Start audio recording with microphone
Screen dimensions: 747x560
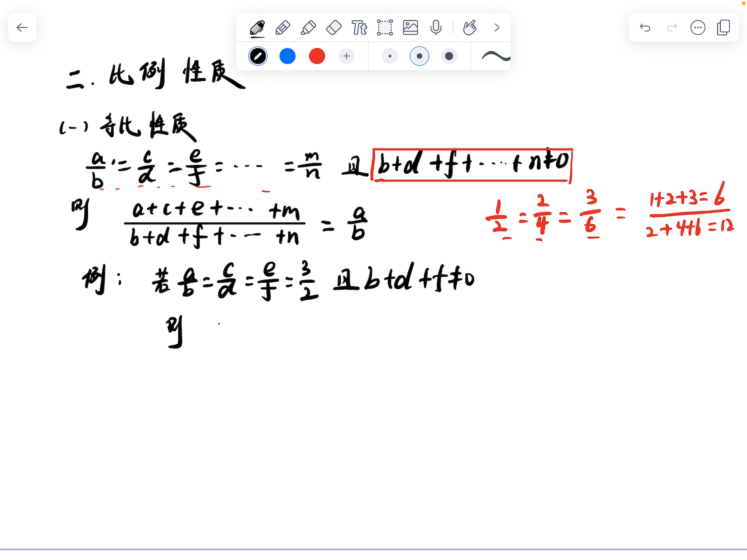[x=436, y=28]
